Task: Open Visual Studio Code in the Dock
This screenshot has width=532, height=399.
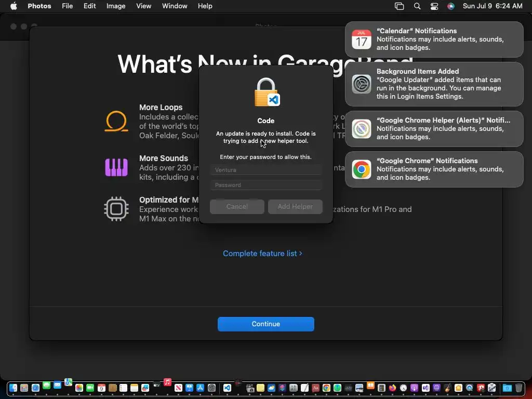Action: point(227,388)
